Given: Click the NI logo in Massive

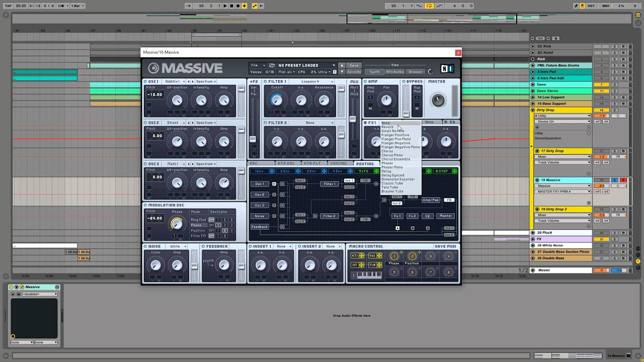Looking at the screenshot, I should click(x=447, y=69).
